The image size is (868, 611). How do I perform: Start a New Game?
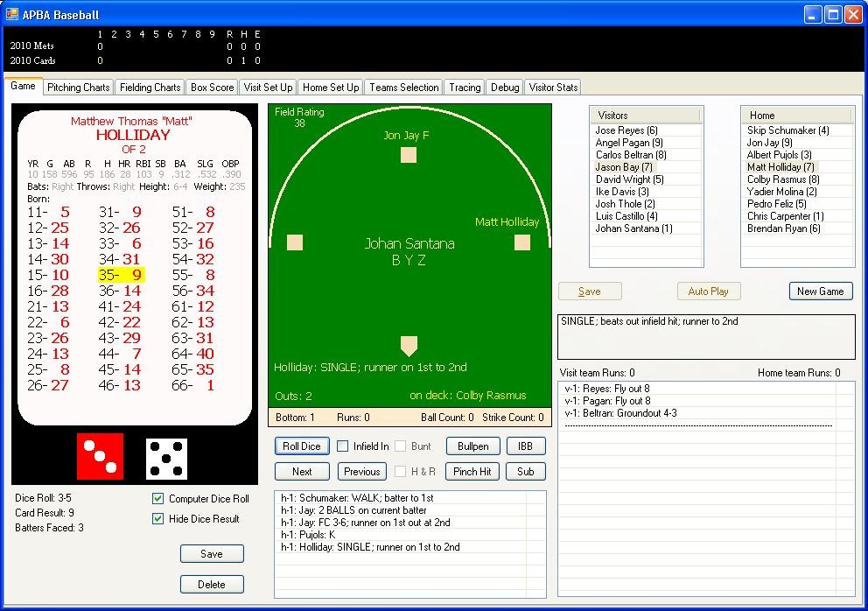click(x=820, y=290)
